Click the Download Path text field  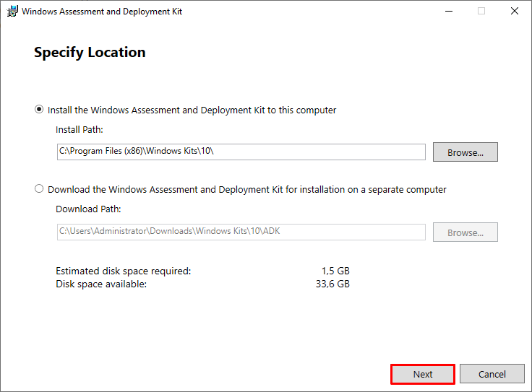241,232
